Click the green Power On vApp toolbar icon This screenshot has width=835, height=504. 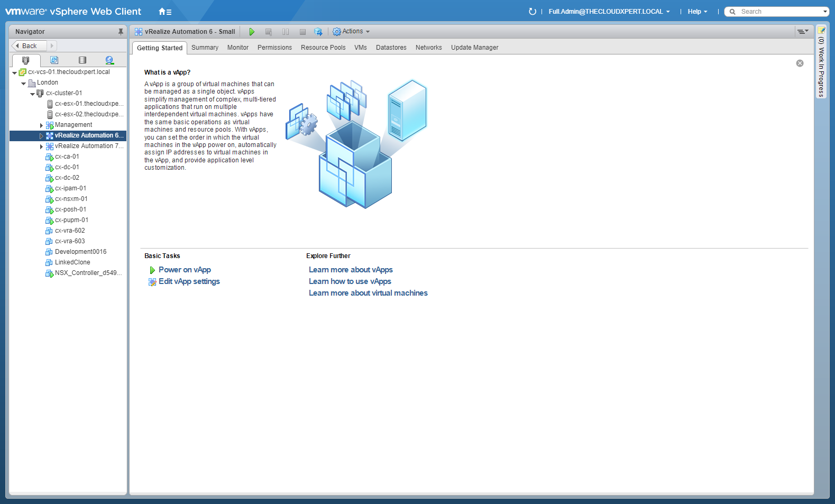252,32
